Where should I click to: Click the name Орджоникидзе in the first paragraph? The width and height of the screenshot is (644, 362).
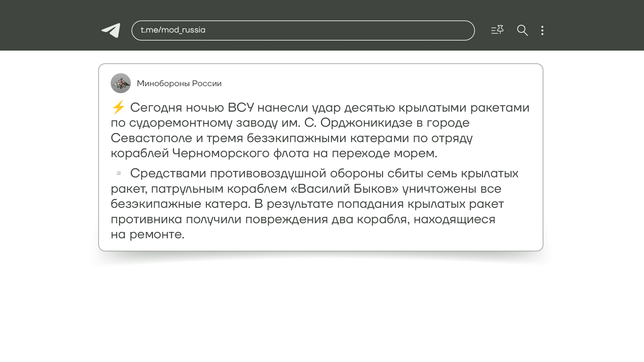(x=366, y=123)
